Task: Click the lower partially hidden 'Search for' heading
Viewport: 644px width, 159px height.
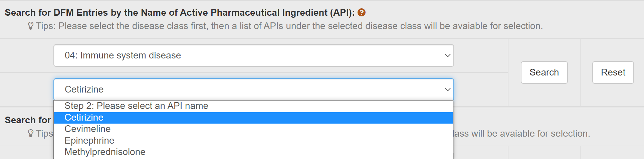Action: (28, 120)
